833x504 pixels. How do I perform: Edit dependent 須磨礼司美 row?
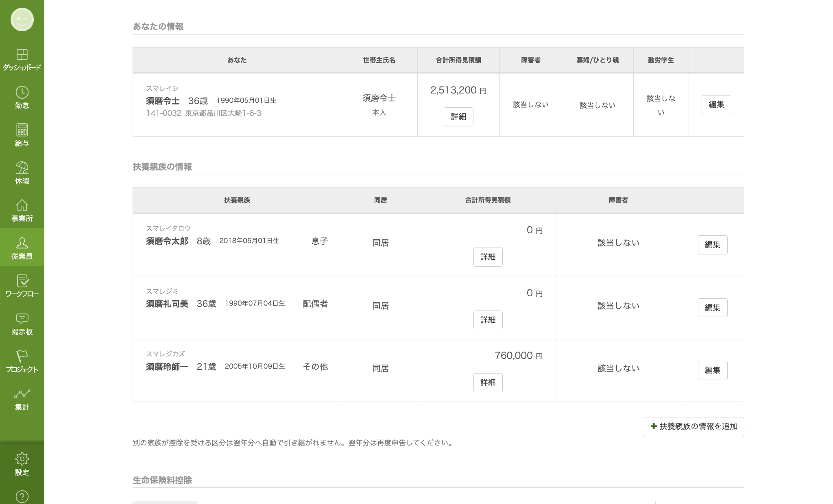pyautogui.click(x=713, y=308)
